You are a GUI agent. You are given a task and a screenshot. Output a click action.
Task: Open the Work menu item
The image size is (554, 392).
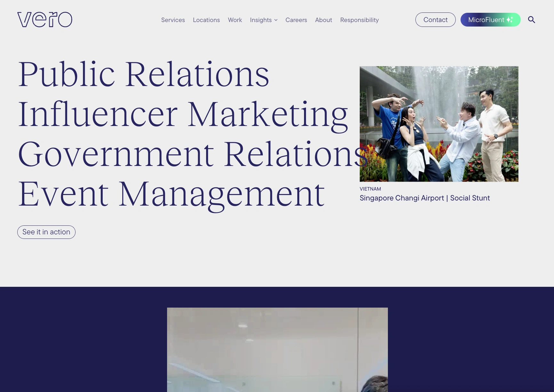pyautogui.click(x=235, y=20)
